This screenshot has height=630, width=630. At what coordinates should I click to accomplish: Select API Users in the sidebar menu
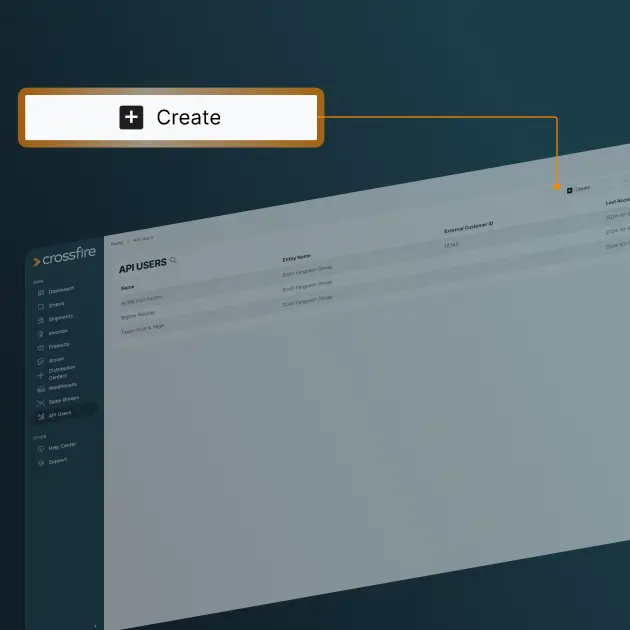59,413
